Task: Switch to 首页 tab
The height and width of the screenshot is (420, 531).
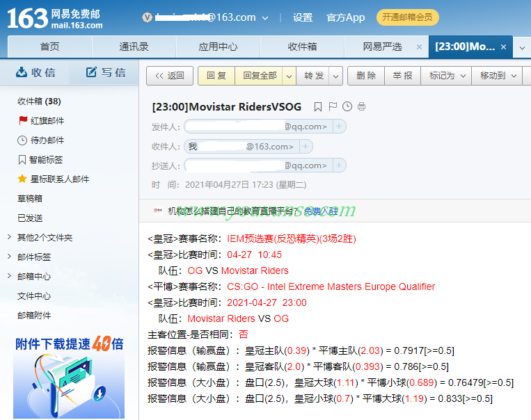Action: pos(50,47)
